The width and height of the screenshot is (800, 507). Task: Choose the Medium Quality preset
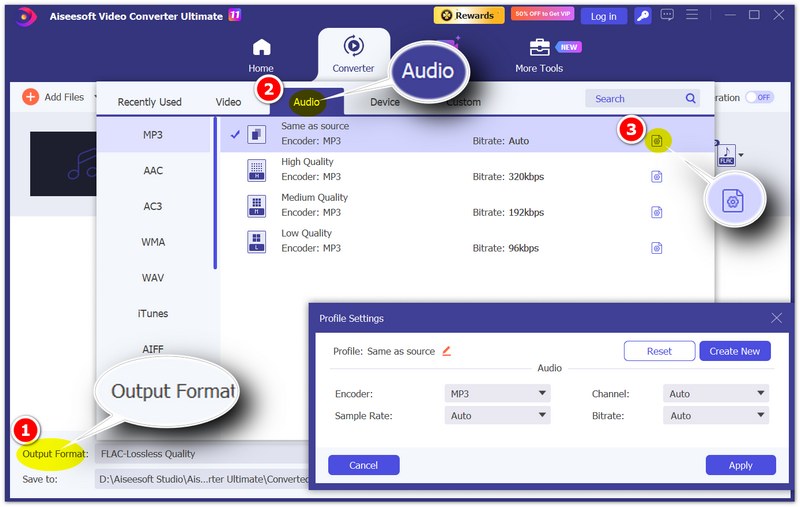pyautogui.click(x=467, y=205)
